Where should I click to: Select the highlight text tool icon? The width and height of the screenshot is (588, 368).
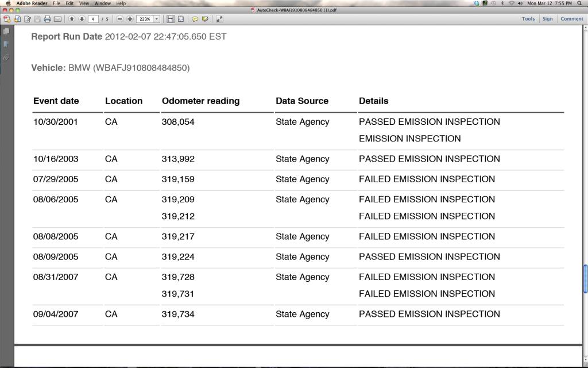[205, 19]
